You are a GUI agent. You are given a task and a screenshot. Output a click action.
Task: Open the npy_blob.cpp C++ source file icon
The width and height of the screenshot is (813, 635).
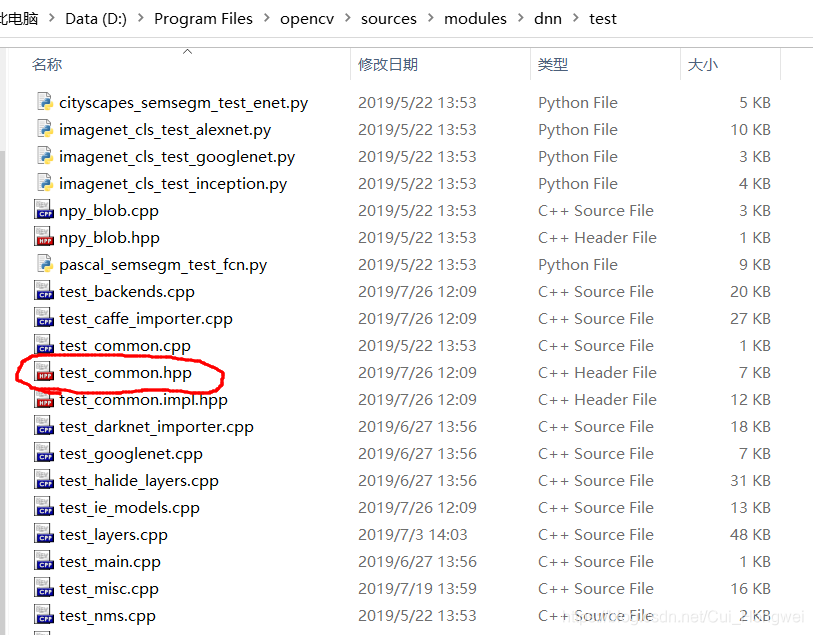pos(44,210)
